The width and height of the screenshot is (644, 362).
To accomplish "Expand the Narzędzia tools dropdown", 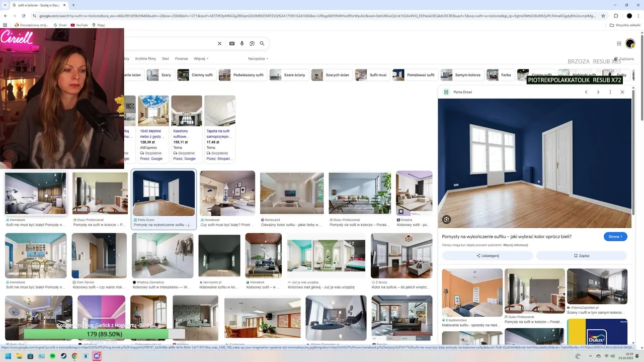I will pos(258,58).
